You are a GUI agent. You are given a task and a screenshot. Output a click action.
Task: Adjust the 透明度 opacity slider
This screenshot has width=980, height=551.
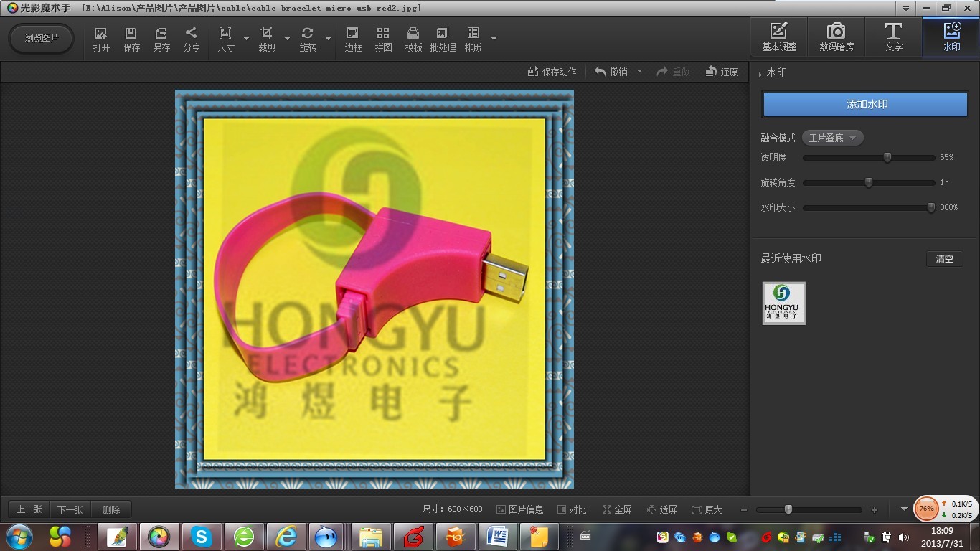pos(887,157)
